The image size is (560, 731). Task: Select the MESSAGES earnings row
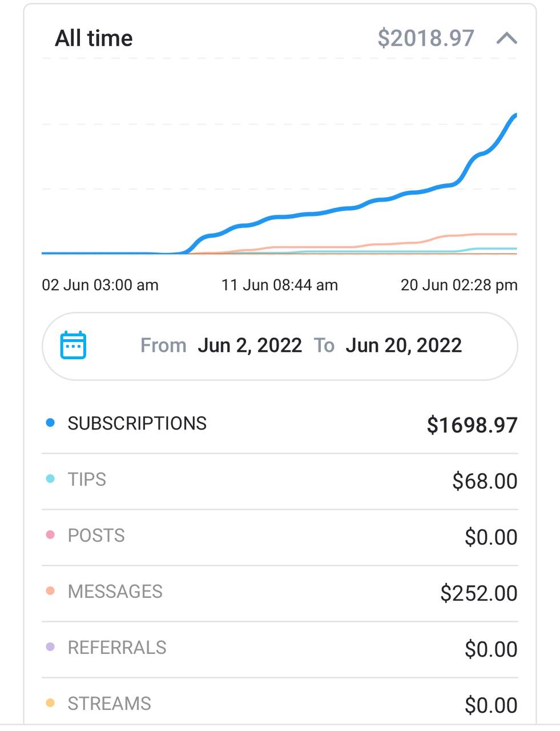point(280,593)
